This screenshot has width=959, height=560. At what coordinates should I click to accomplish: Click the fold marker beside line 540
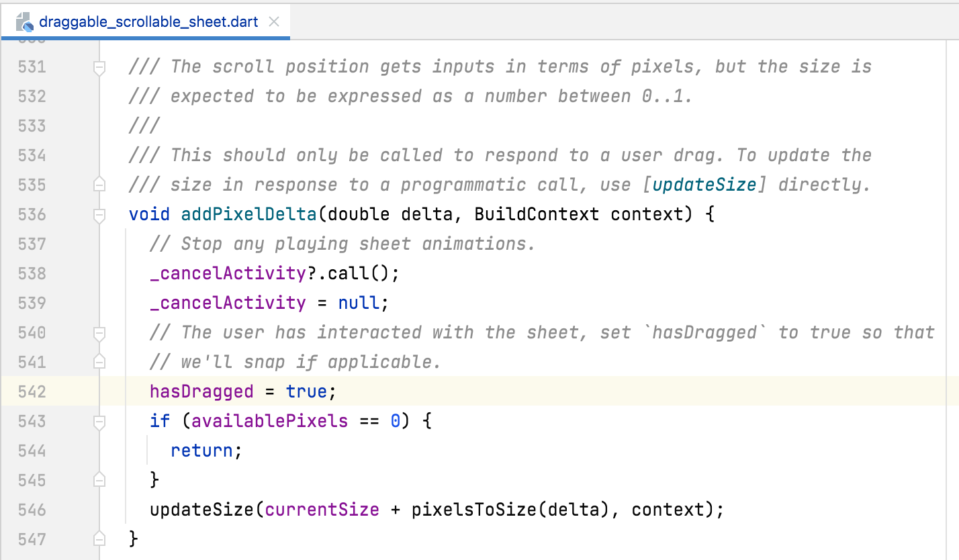pyautogui.click(x=99, y=332)
